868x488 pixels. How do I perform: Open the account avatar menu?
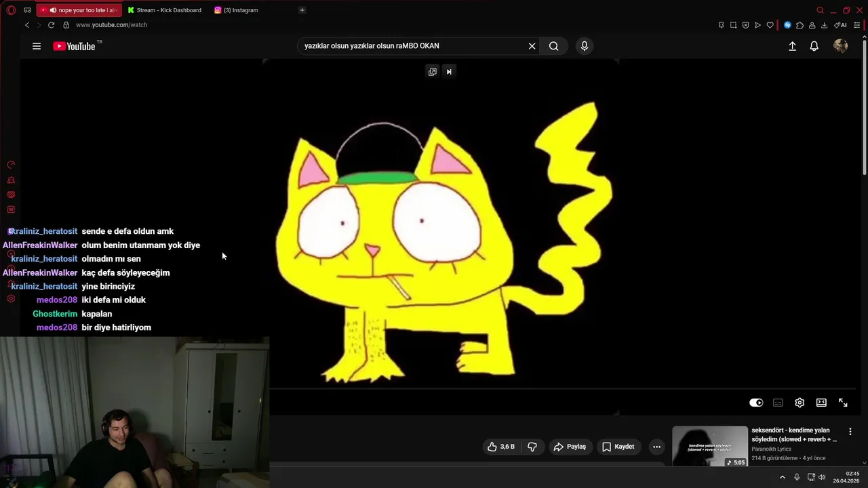pyautogui.click(x=840, y=46)
